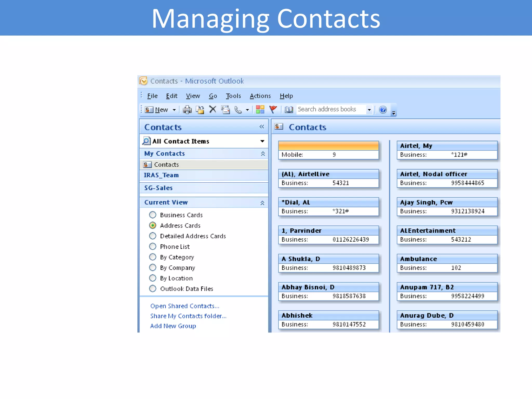Image resolution: width=532 pixels, height=399 pixels.
Task: Select the orange highlighted contact card
Action: (x=328, y=150)
